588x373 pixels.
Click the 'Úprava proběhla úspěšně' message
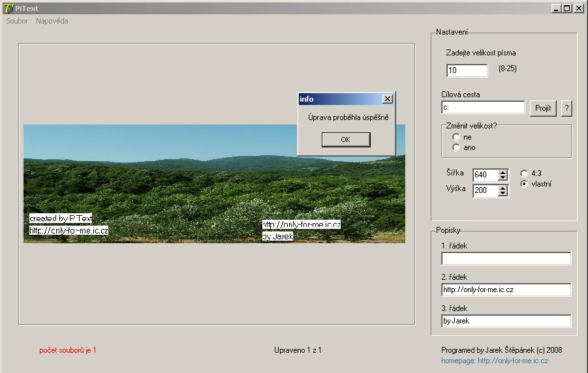coord(348,117)
